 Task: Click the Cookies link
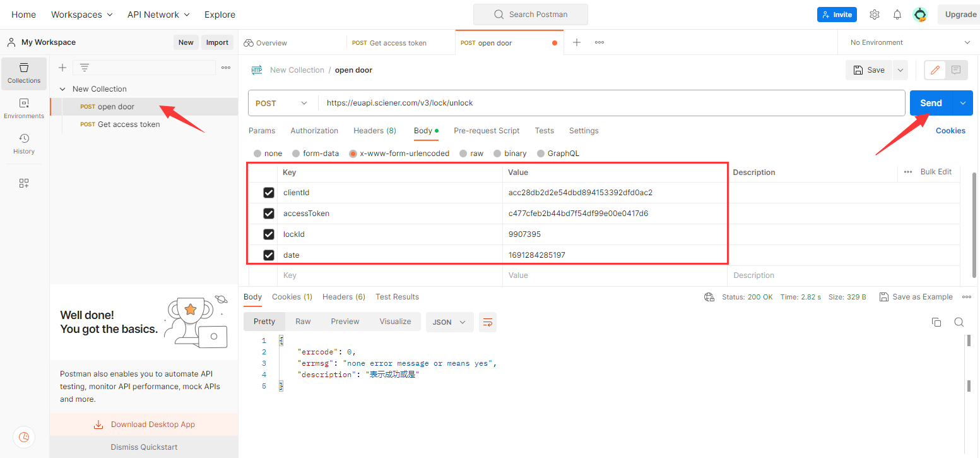pyautogui.click(x=950, y=131)
